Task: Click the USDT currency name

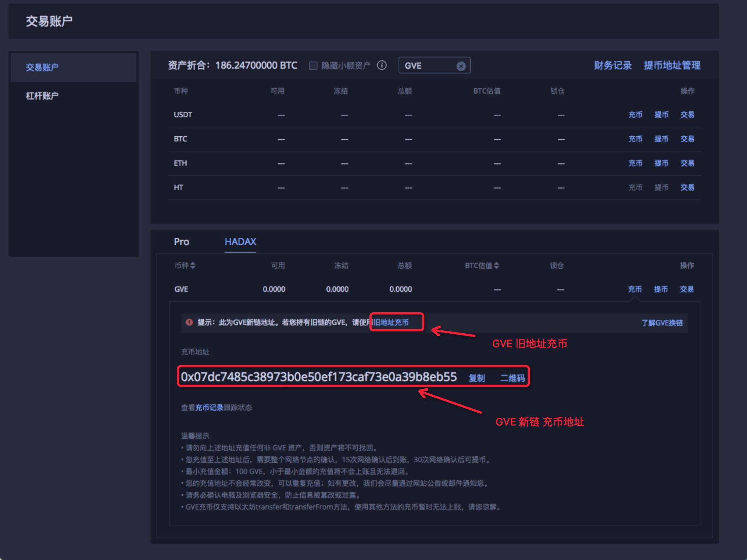Action: [183, 115]
